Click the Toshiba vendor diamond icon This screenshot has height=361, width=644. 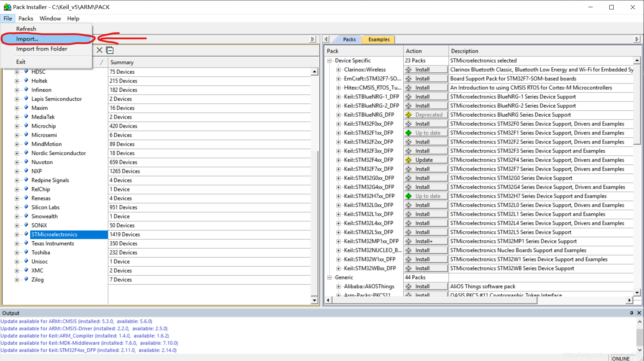[x=26, y=252]
